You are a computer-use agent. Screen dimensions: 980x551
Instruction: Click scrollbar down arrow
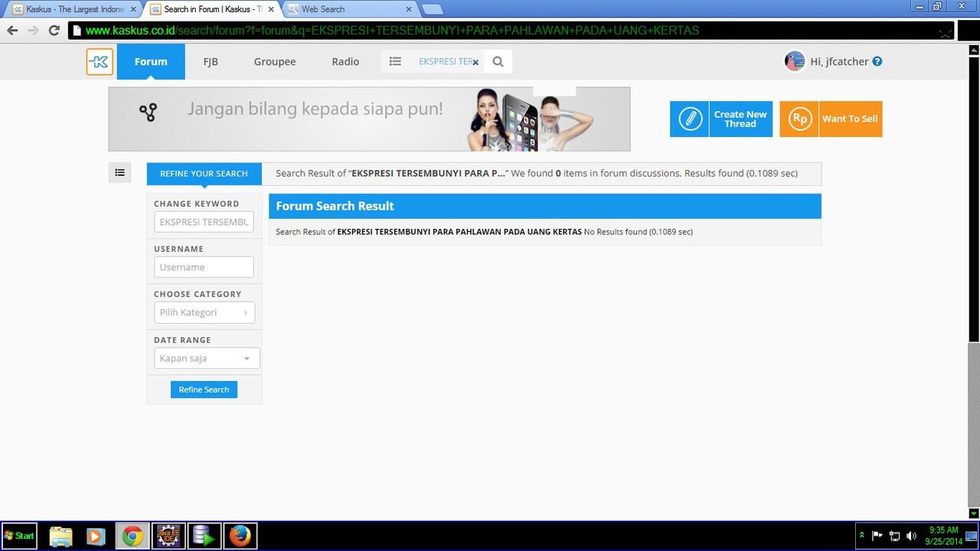coord(973,513)
